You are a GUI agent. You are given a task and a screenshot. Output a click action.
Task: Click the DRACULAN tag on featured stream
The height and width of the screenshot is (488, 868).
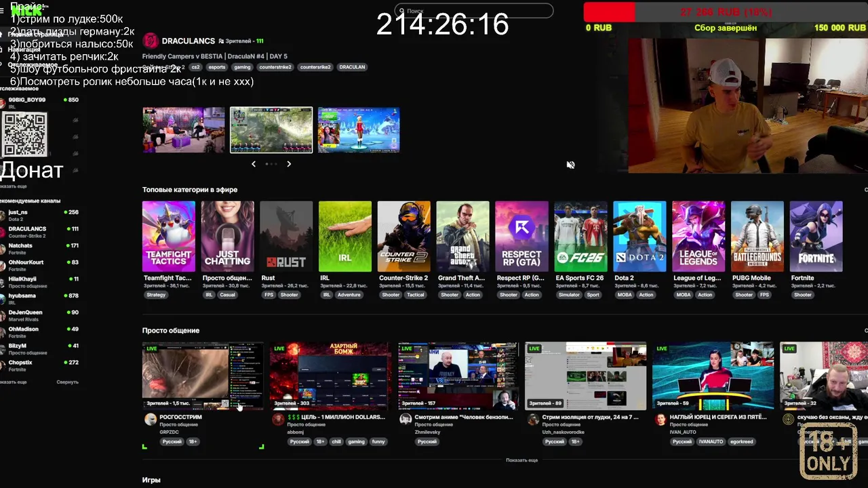[x=352, y=67]
